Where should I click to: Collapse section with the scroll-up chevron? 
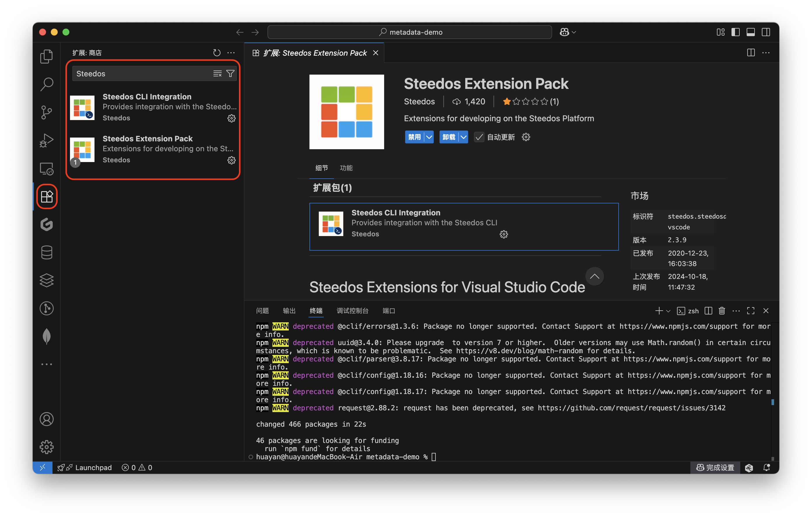(x=594, y=276)
